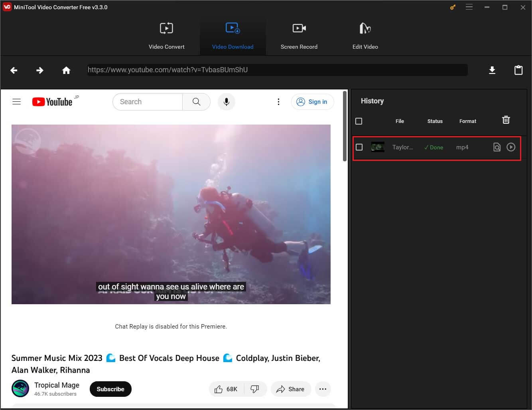Check the select-all box in History panel
The height and width of the screenshot is (410, 532).
tap(359, 121)
